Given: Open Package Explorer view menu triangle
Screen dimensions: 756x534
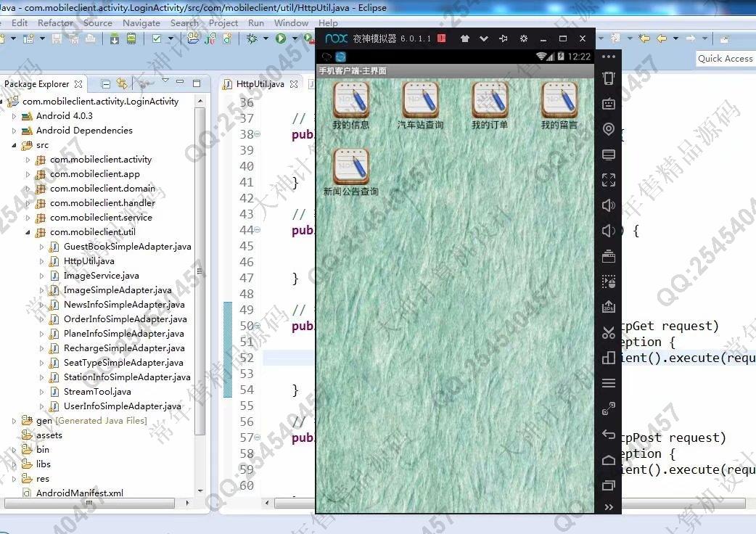Looking at the screenshot, I should pos(165,81).
